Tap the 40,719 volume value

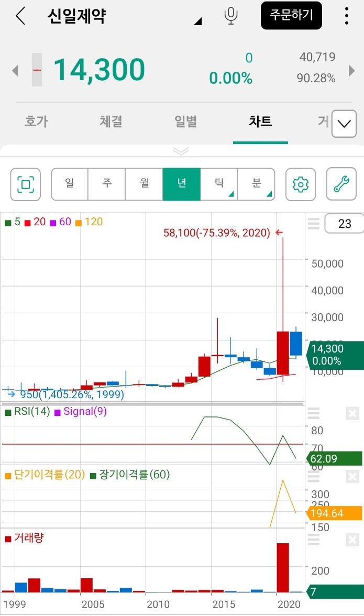point(317,58)
